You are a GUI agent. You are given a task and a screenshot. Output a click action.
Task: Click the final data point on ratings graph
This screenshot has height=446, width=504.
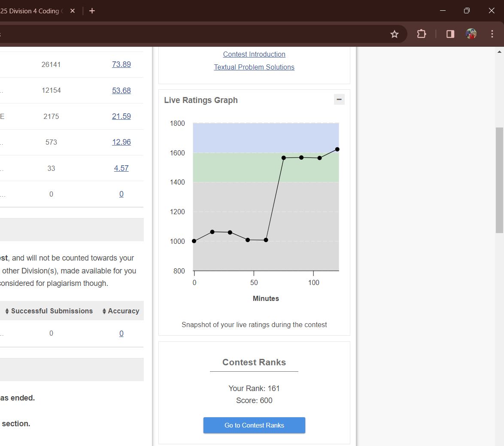click(x=337, y=149)
